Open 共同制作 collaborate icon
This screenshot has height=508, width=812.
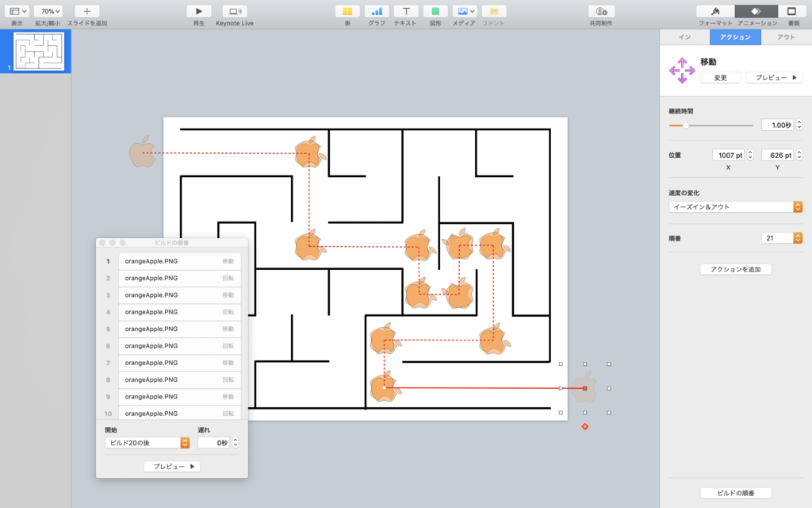coord(601,11)
